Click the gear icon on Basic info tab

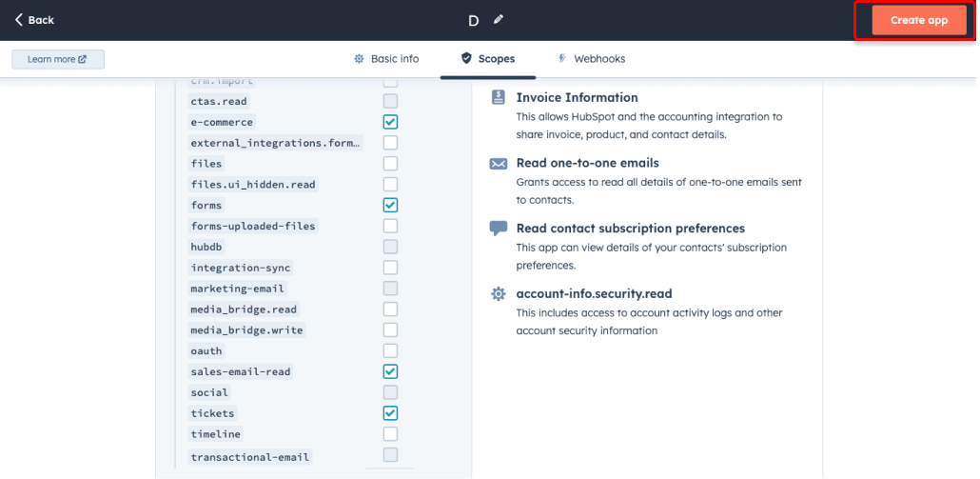tap(359, 59)
